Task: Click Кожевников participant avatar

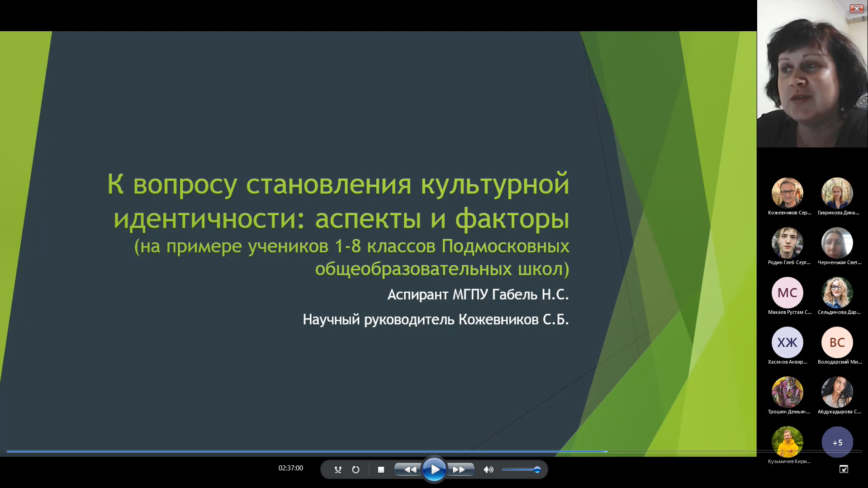Action: click(787, 193)
